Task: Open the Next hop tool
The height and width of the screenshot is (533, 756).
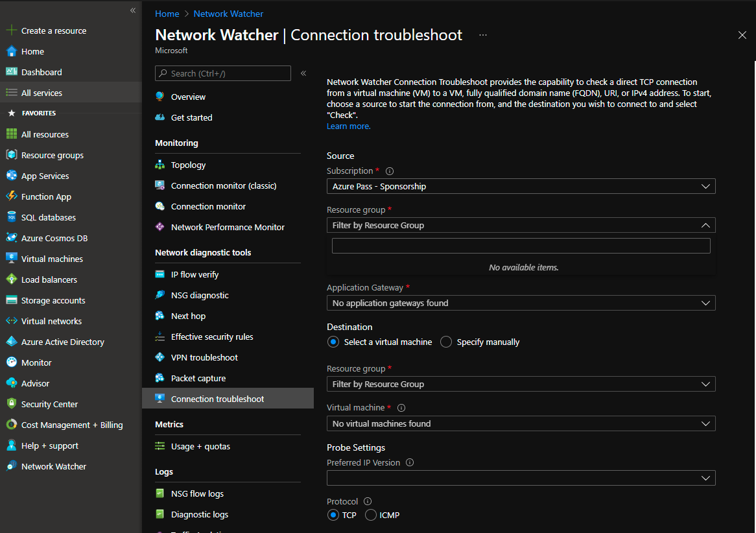Action: 187,316
